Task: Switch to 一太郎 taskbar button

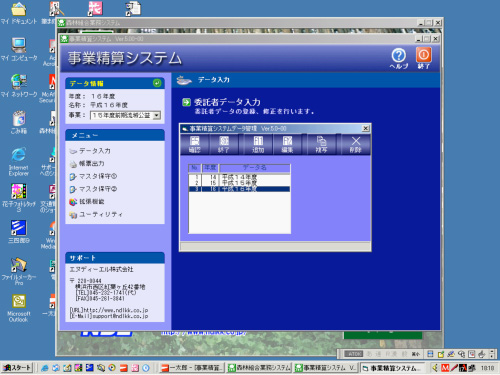Action: pyautogui.click(x=192, y=368)
